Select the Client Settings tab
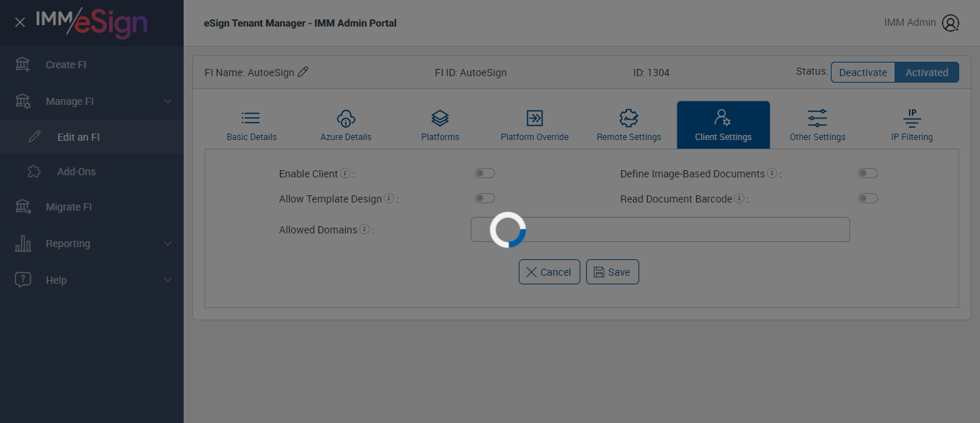The width and height of the screenshot is (980, 423). pos(723,125)
